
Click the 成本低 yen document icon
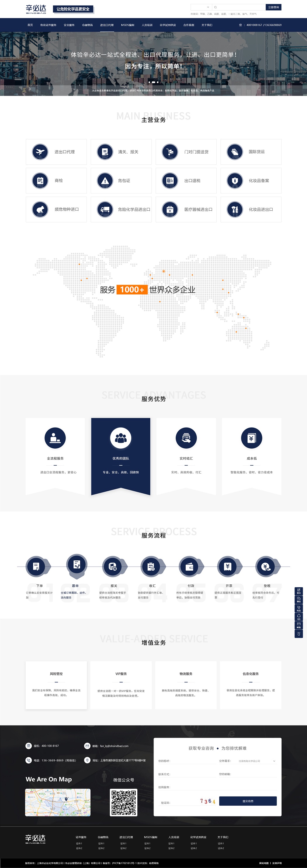[251, 438]
